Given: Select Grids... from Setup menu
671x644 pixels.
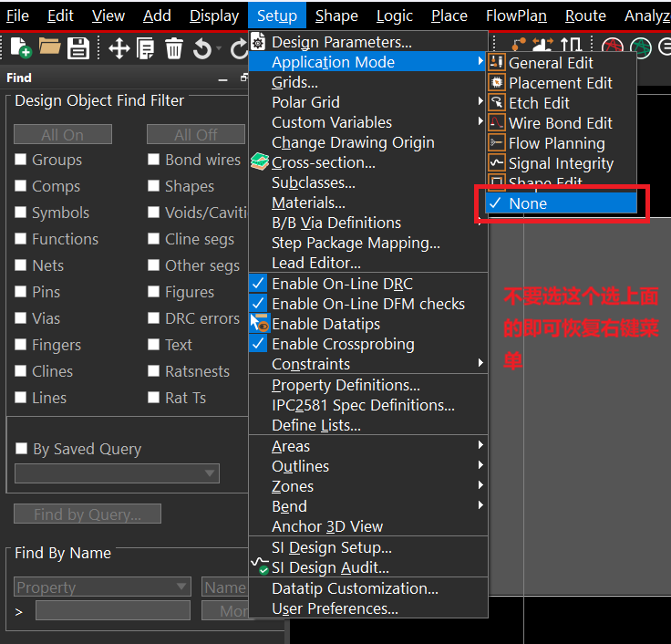Looking at the screenshot, I should tap(368, 82).
